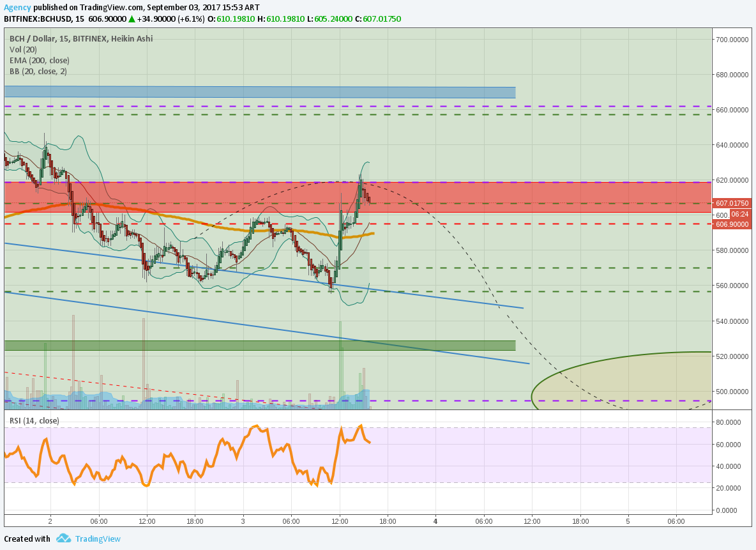Image resolution: width=756 pixels, height=550 pixels.
Task: Click the 20.0000 RSI axis label
Action: [x=729, y=488]
